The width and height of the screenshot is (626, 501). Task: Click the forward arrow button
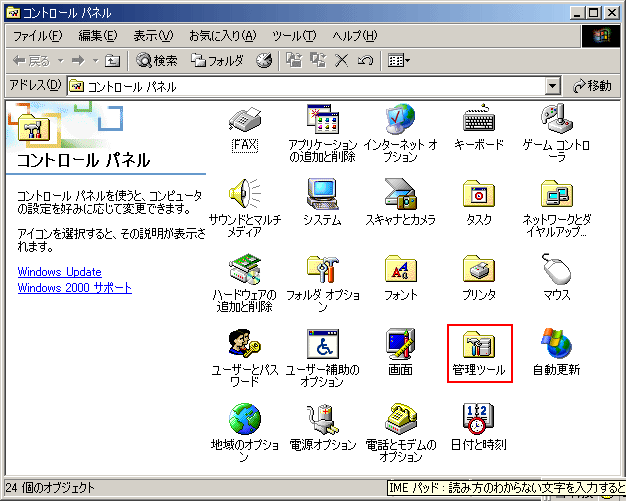tap(78, 61)
